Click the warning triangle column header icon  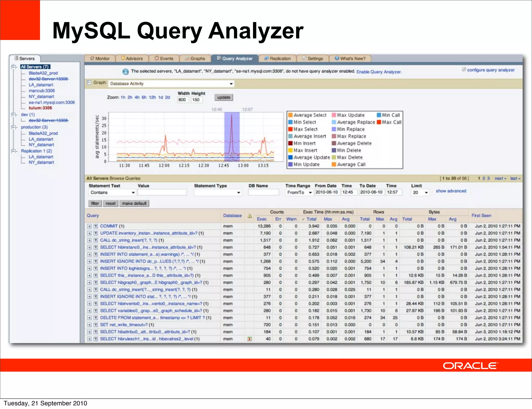[x=250, y=216]
